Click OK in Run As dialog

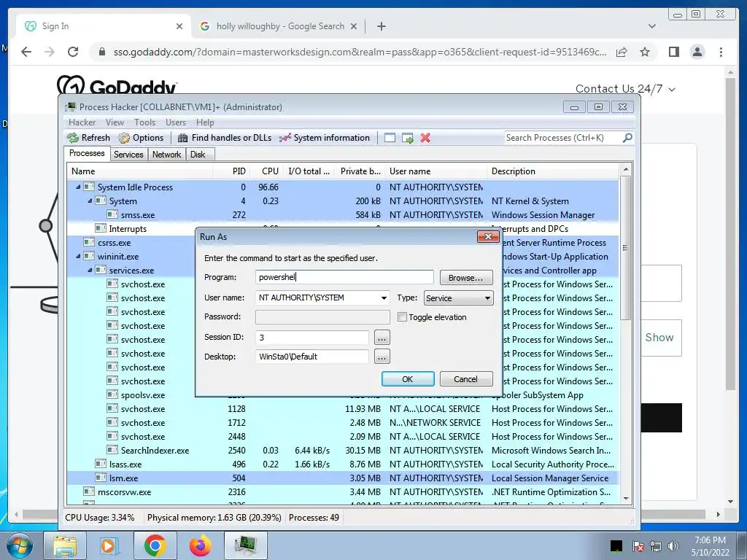click(408, 379)
